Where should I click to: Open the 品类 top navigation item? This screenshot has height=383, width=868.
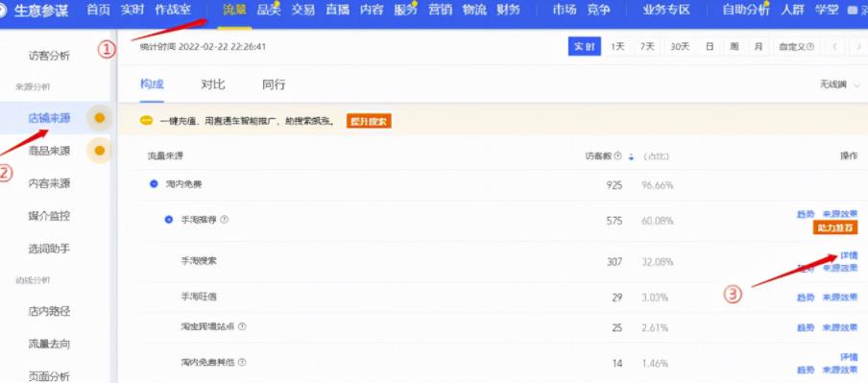pos(269,10)
